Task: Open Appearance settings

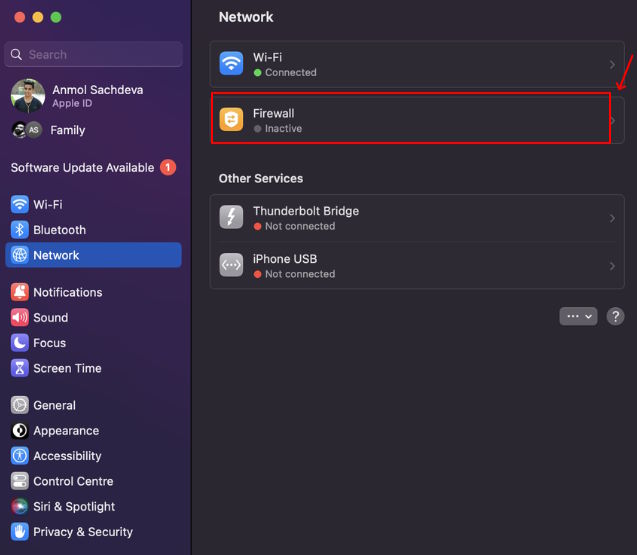Action: click(93, 431)
